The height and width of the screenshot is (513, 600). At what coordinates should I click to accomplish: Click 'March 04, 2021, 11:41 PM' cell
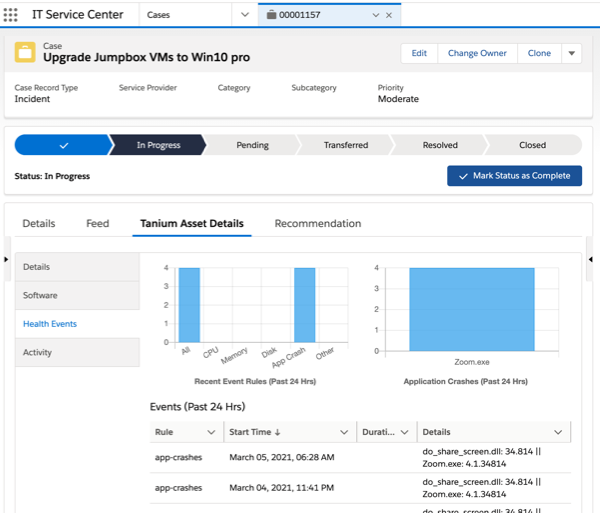tap(282, 488)
